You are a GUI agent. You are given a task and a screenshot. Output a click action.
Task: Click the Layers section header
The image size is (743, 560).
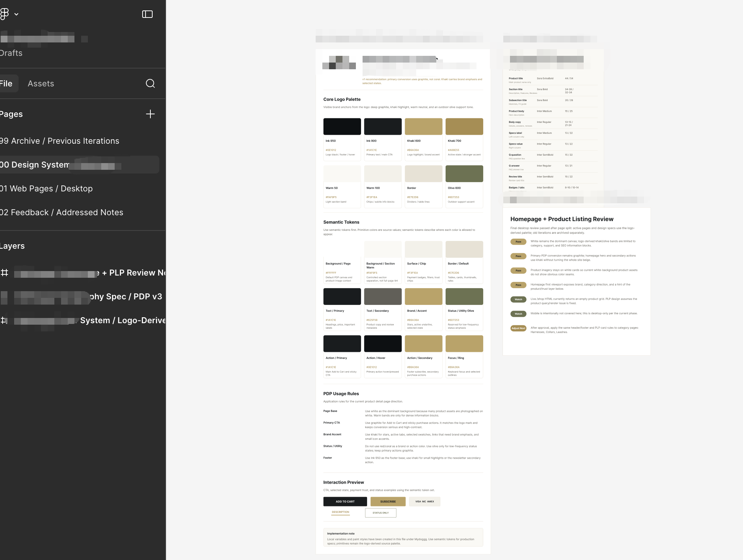(x=12, y=246)
